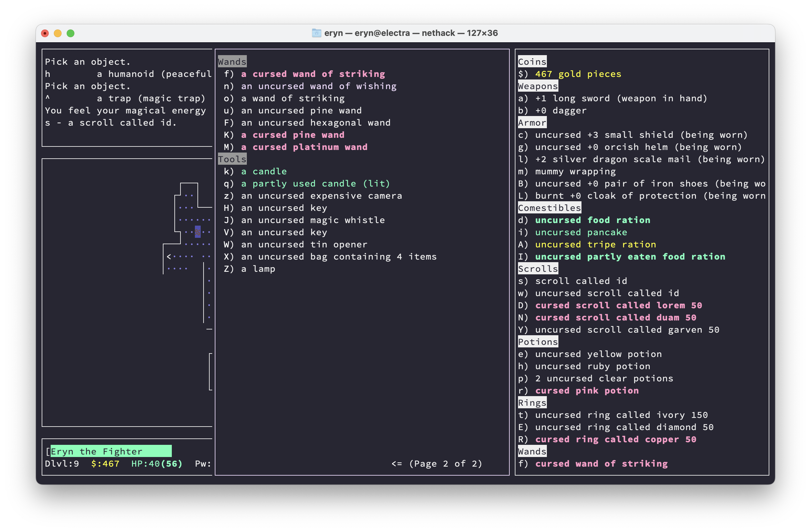The height and width of the screenshot is (532, 811).
Task: Click the Rings header in the inventory panel
Action: (532, 403)
